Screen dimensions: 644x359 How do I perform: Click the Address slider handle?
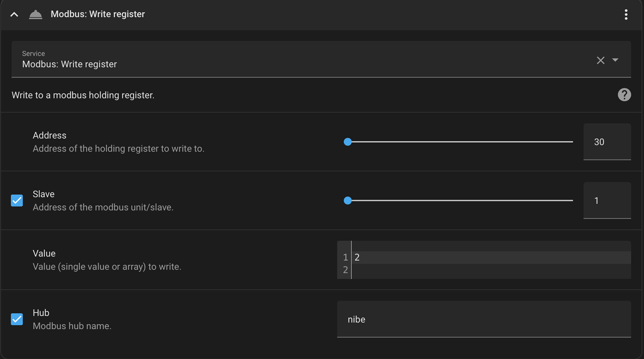(x=348, y=142)
